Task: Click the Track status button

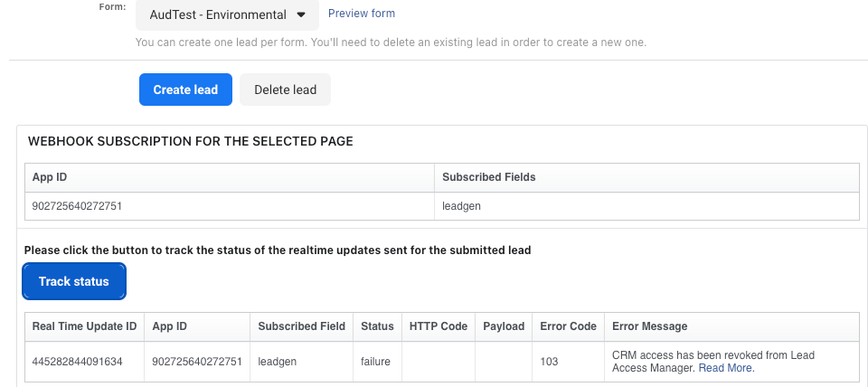Action: [x=74, y=281]
